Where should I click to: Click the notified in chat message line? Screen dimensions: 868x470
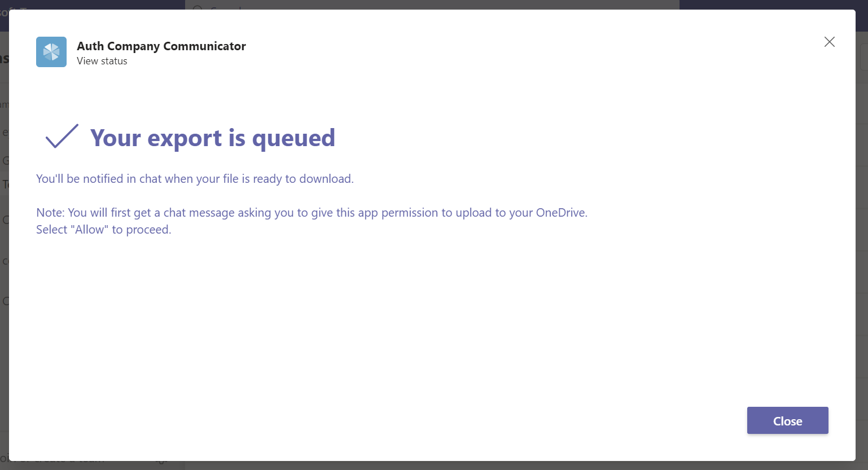195,179
